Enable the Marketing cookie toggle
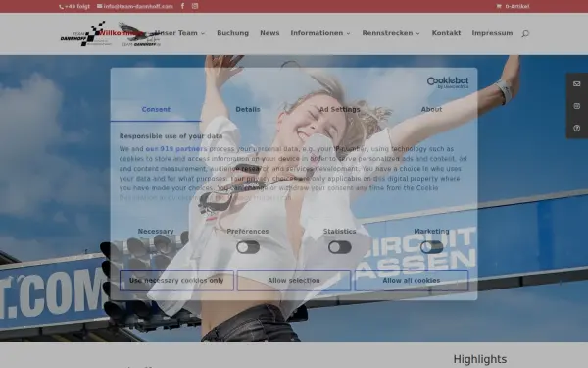Viewport: 588px width, 368px height. [431, 247]
